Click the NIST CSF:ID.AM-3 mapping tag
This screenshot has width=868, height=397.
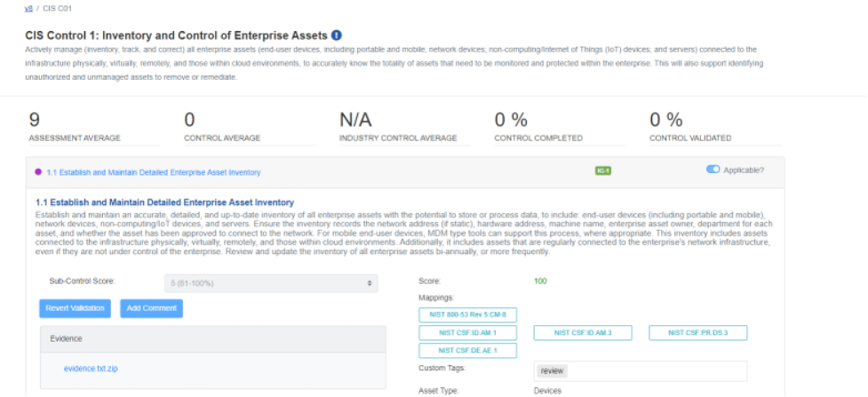click(582, 333)
